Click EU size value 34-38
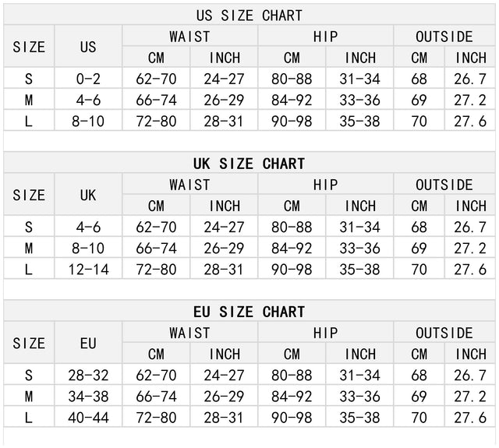The width and height of the screenshot is (499, 448). coord(88,396)
